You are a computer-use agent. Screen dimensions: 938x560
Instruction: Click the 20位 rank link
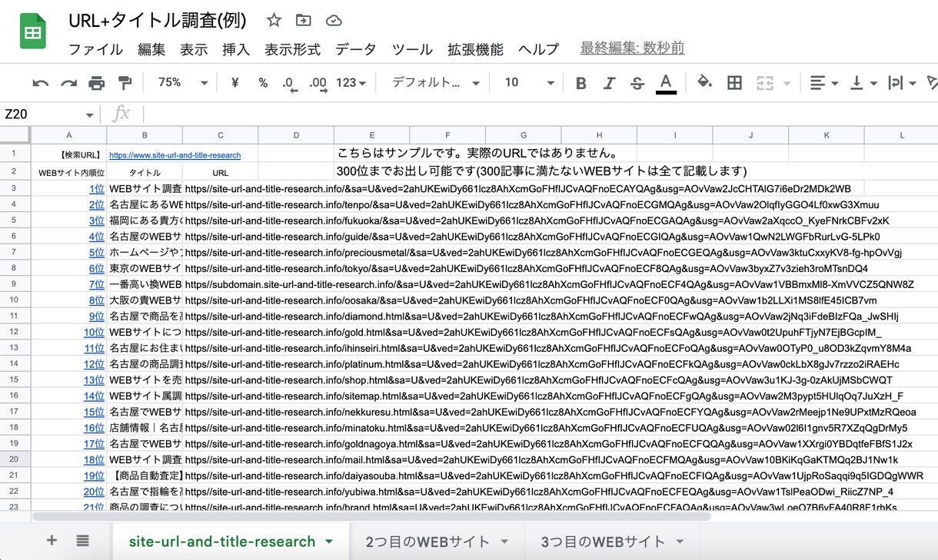click(94, 492)
